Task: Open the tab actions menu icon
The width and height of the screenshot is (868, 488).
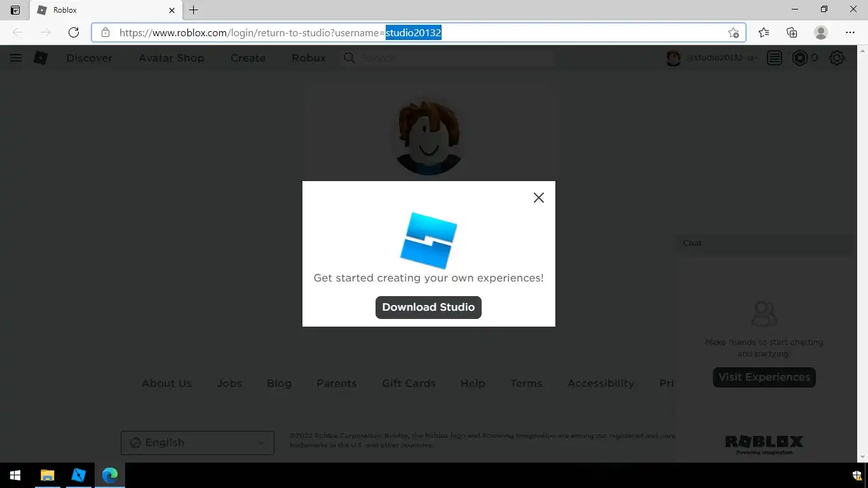Action: (15, 10)
